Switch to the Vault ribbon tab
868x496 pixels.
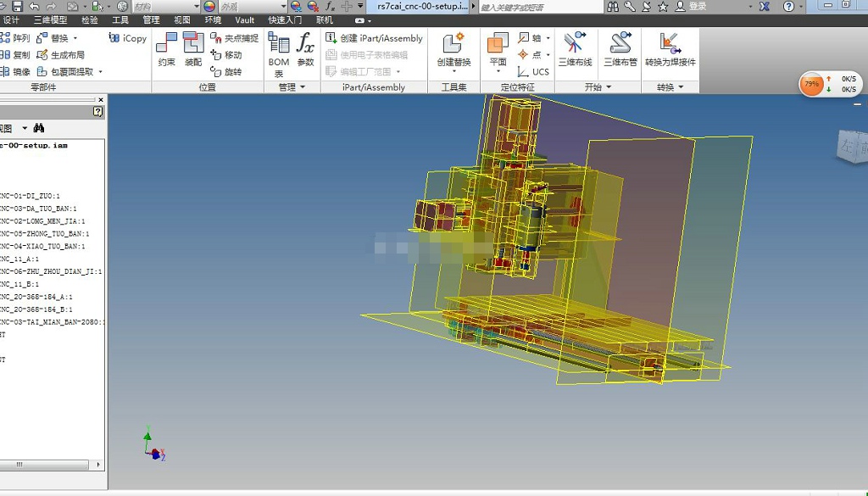coord(244,20)
